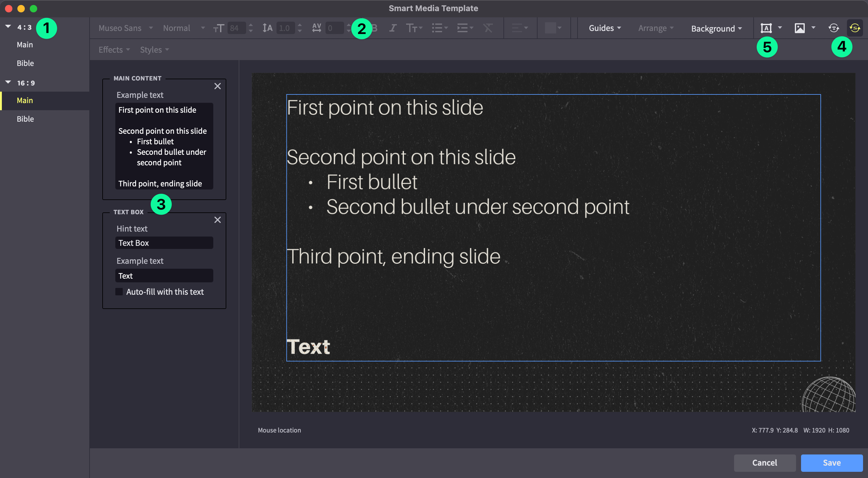Open the text color swatch picker
Screen dimensions: 868x478
pos(553,28)
